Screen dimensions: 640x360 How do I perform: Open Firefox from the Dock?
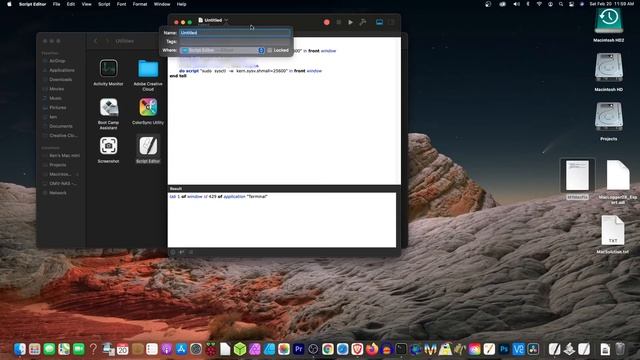[x=372, y=349]
